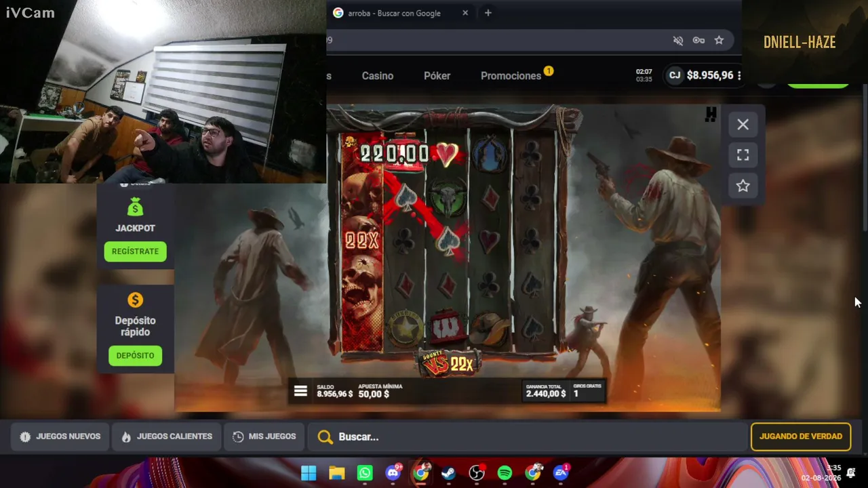Click the Bounty VS 22x multiplier badge

[448, 364]
